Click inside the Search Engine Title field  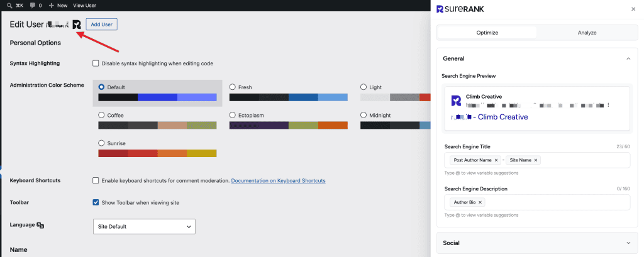pyautogui.click(x=537, y=160)
